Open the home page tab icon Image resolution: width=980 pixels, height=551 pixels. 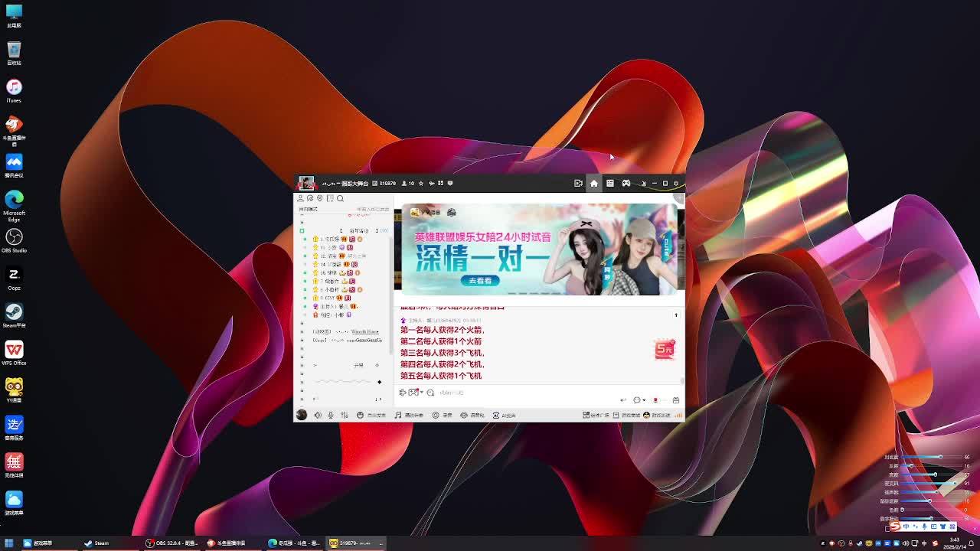click(593, 183)
